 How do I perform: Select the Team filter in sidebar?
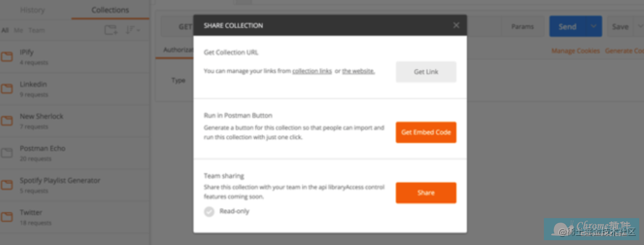37,30
